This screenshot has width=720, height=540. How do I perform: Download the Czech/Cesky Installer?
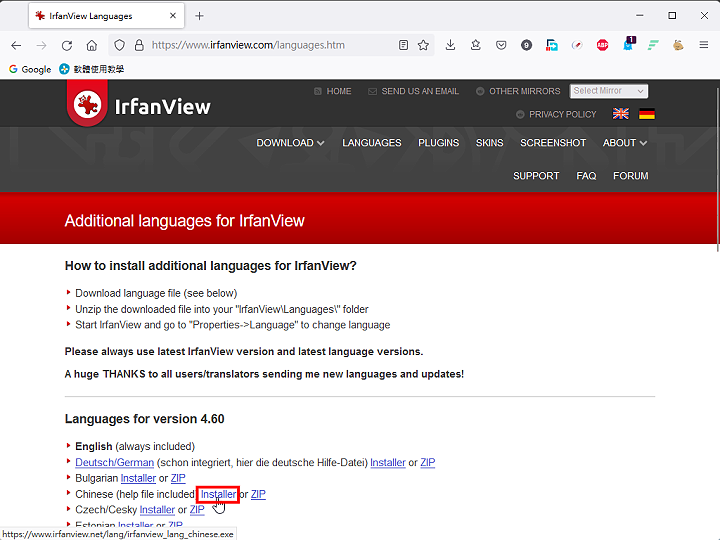tap(157, 510)
